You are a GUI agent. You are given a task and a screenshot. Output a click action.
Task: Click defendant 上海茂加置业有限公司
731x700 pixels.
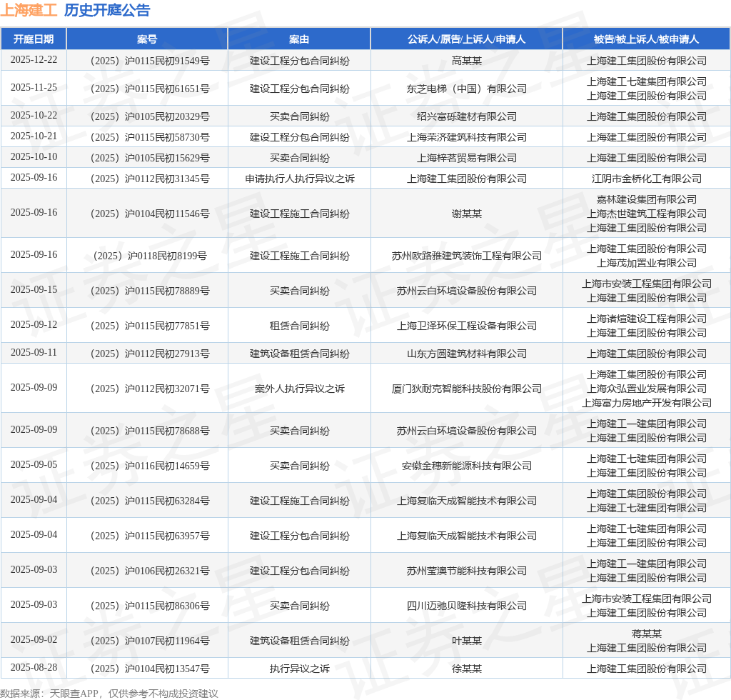pyautogui.click(x=646, y=263)
